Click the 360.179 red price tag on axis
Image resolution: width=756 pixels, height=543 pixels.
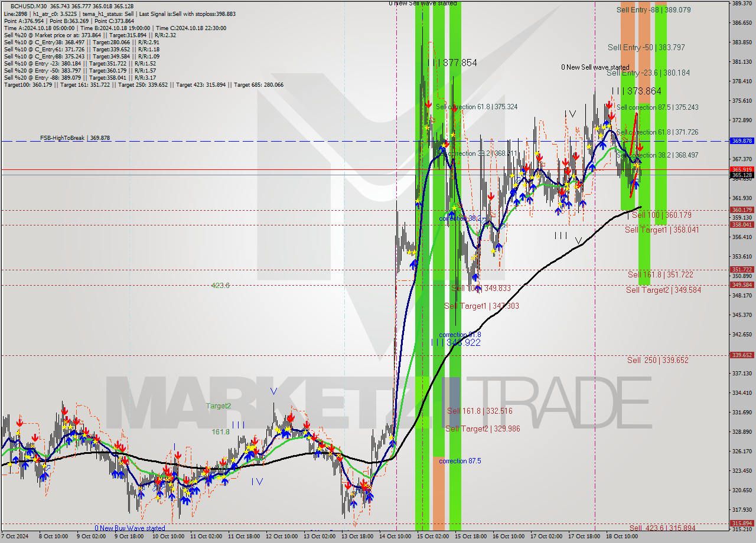pos(742,210)
